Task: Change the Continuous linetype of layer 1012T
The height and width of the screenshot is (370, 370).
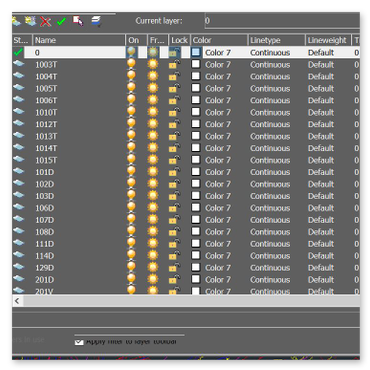Action: tap(270, 124)
